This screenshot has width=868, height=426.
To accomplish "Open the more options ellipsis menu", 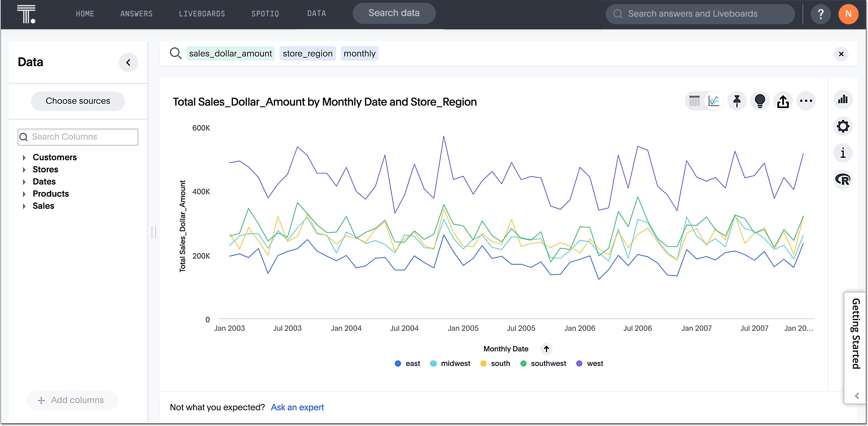I will coord(806,101).
